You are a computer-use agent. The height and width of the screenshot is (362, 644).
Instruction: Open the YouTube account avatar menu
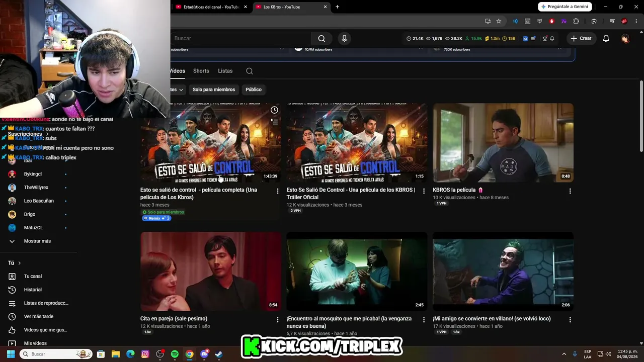(x=625, y=39)
